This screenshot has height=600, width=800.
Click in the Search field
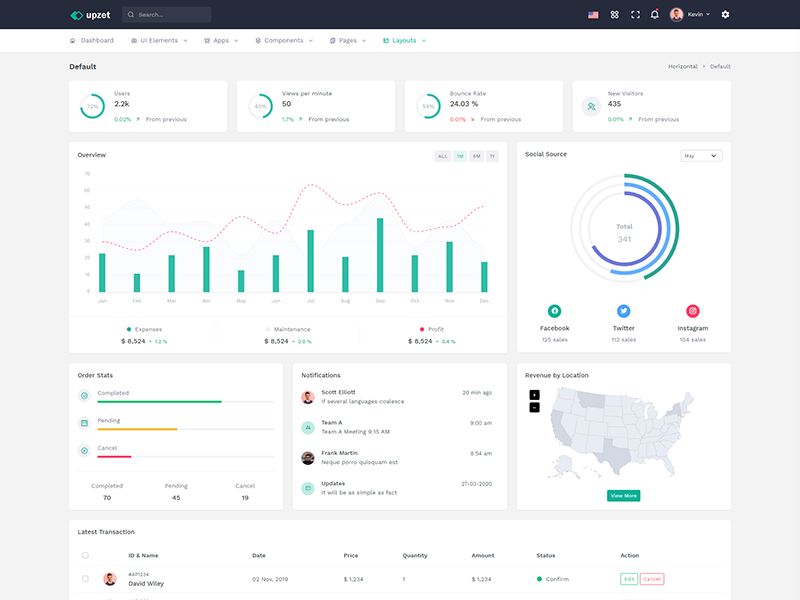click(x=166, y=15)
